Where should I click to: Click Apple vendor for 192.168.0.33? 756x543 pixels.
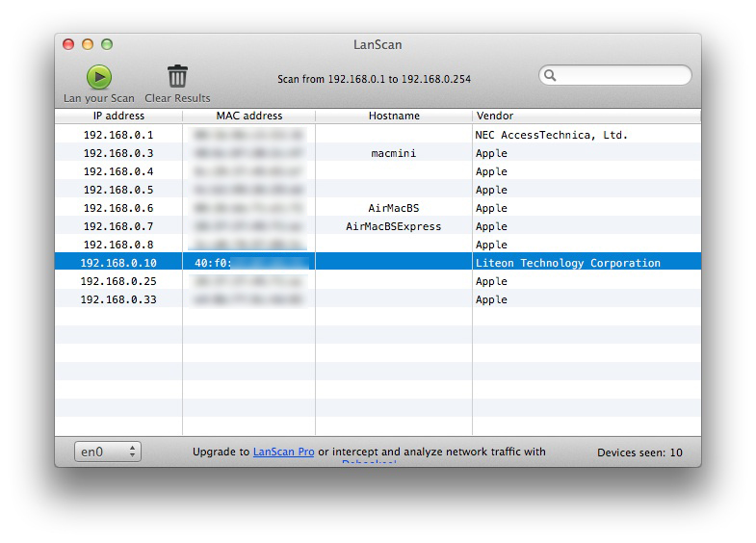point(491,299)
